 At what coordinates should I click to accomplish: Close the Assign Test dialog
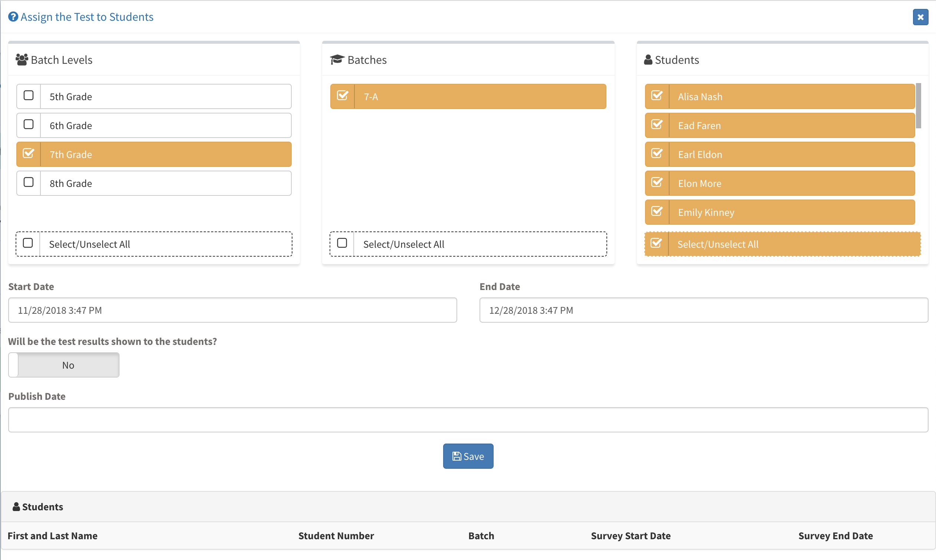pyautogui.click(x=920, y=17)
